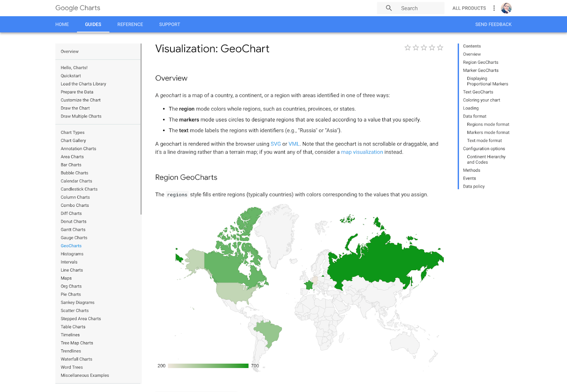567x392 pixels.
Task: Follow the map visualization link
Action: 362,152
